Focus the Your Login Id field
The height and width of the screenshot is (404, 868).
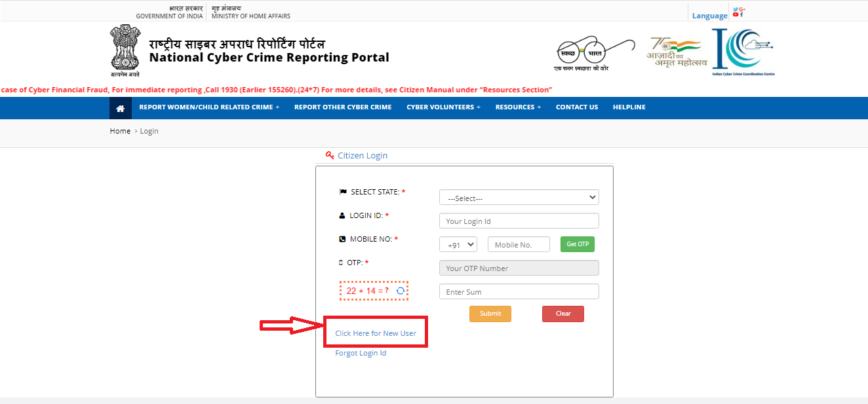tap(519, 221)
